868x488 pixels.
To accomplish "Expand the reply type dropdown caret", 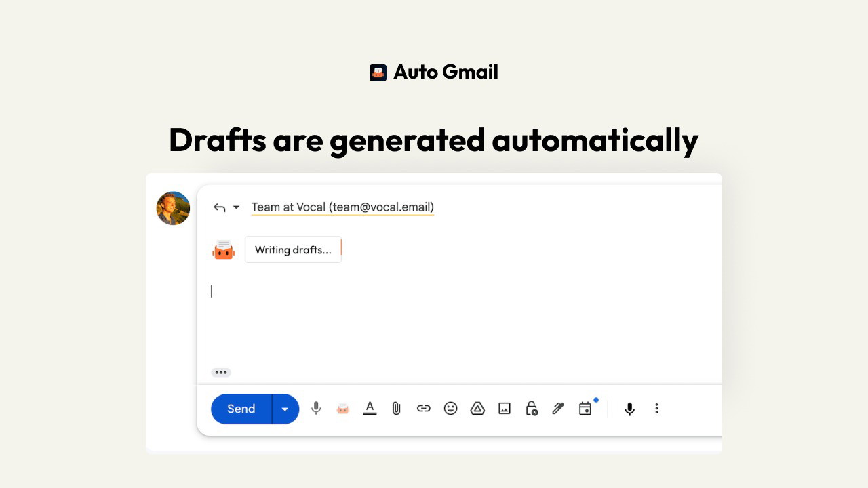I will [236, 207].
